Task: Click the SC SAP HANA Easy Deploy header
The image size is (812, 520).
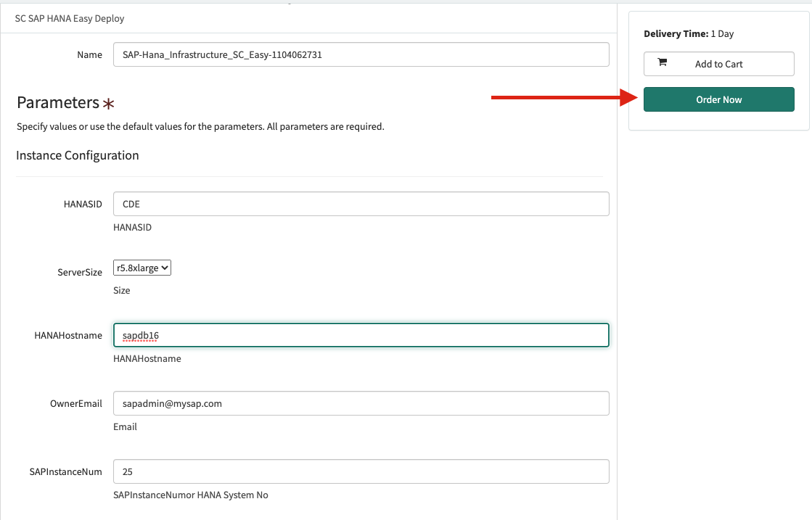Action: [x=70, y=18]
